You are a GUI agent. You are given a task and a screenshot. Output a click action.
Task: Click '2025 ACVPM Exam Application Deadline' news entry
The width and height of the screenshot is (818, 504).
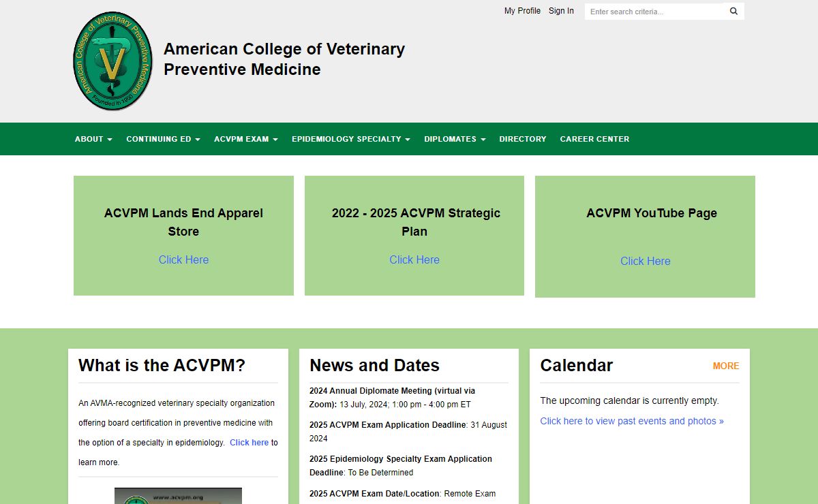point(408,432)
